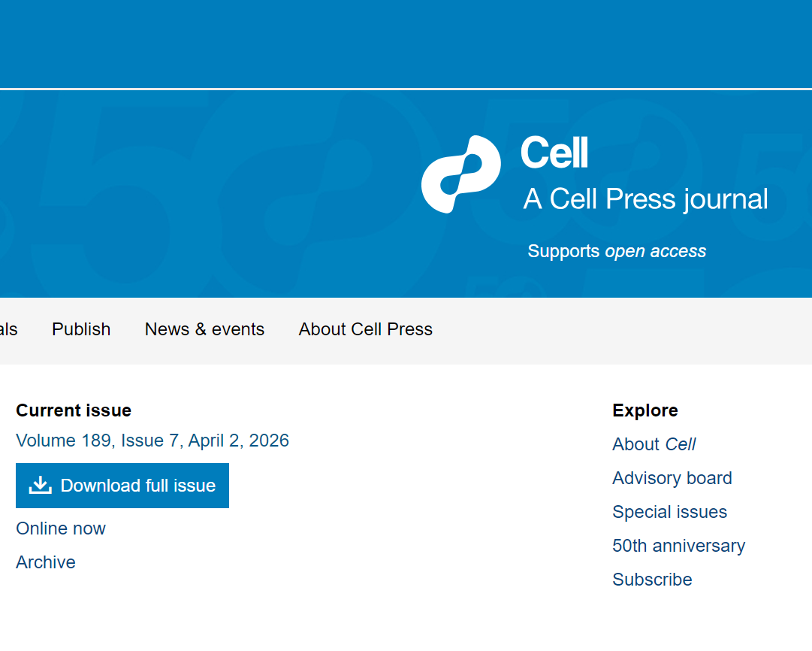Open the About Cell Press menu

pyautogui.click(x=365, y=329)
